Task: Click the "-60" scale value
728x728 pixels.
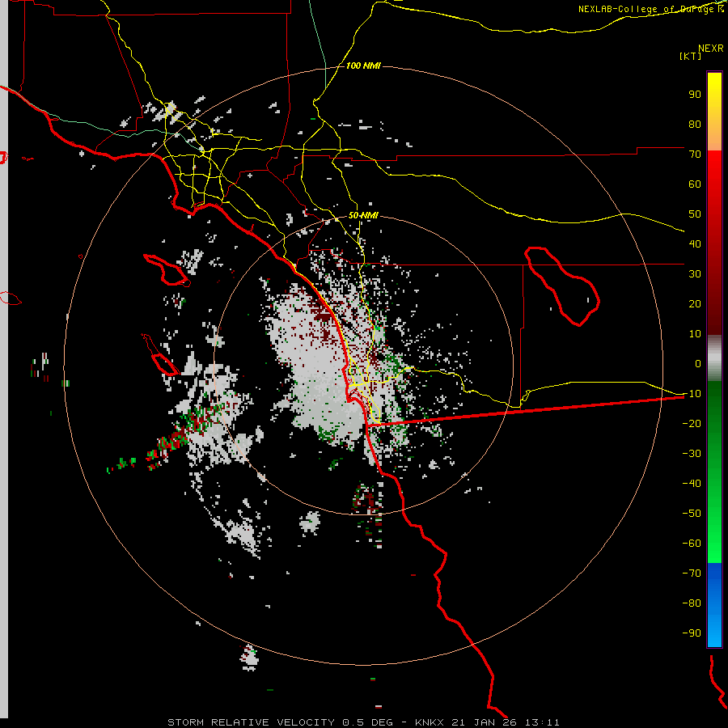Action: tap(692, 544)
